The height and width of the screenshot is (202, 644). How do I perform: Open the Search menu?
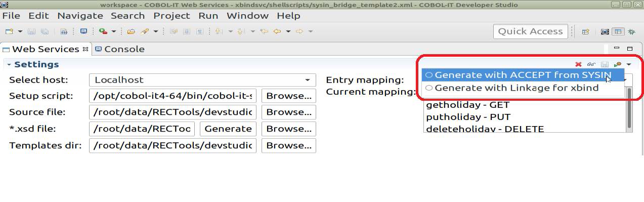coord(127,16)
